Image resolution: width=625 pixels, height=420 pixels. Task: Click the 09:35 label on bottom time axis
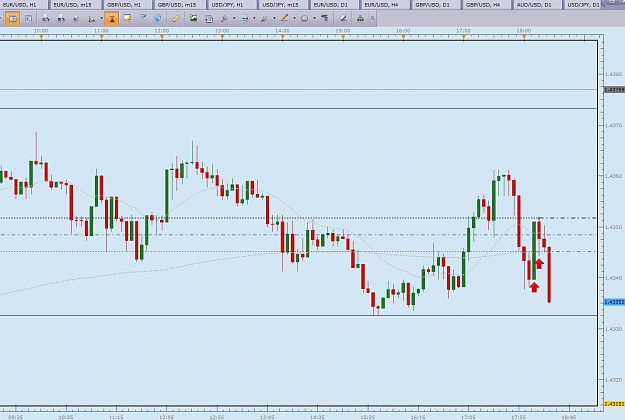[x=15, y=417]
